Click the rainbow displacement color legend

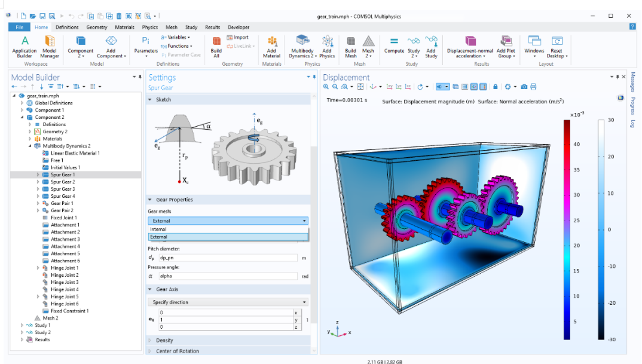pyautogui.click(x=567, y=230)
